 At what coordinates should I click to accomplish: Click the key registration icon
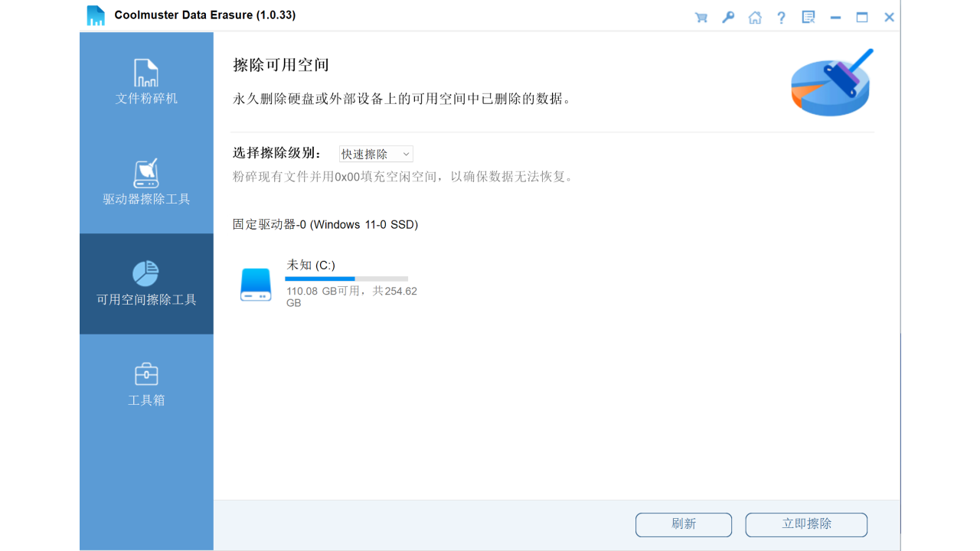[x=727, y=17]
